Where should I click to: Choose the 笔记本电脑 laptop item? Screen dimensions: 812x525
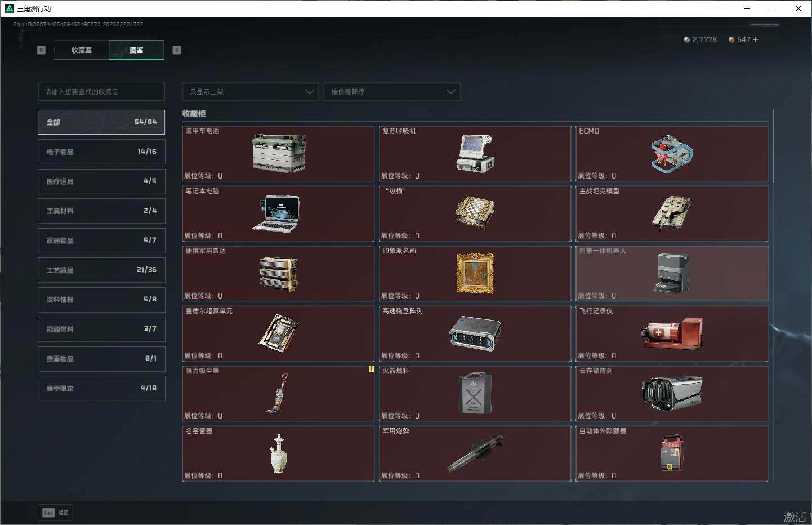pyautogui.click(x=278, y=213)
